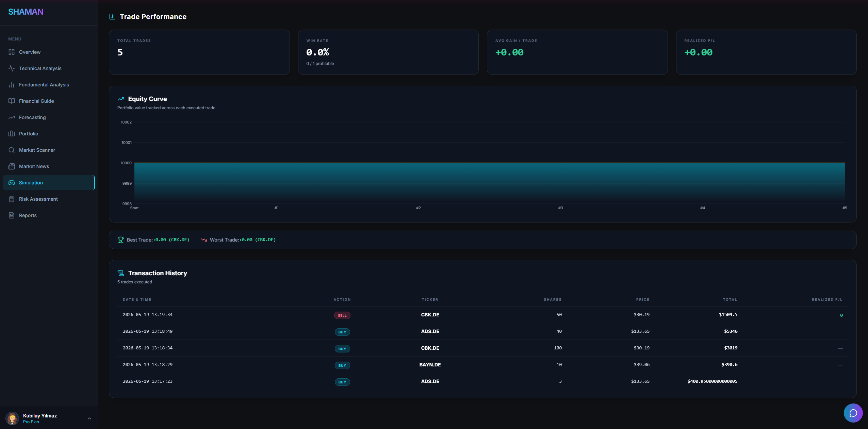Click the Risk Assessment clipboard icon
The image size is (868, 429).
pyautogui.click(x=12, y=199)
